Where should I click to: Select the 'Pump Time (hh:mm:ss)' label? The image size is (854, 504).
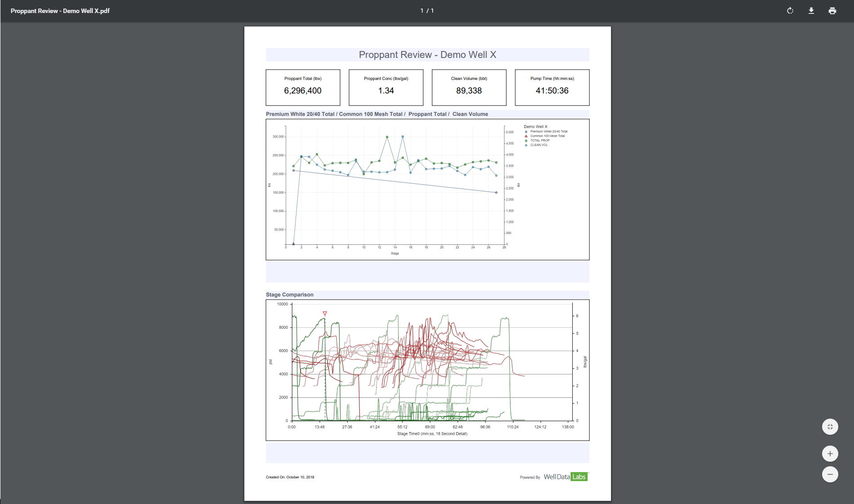point(552,79)
